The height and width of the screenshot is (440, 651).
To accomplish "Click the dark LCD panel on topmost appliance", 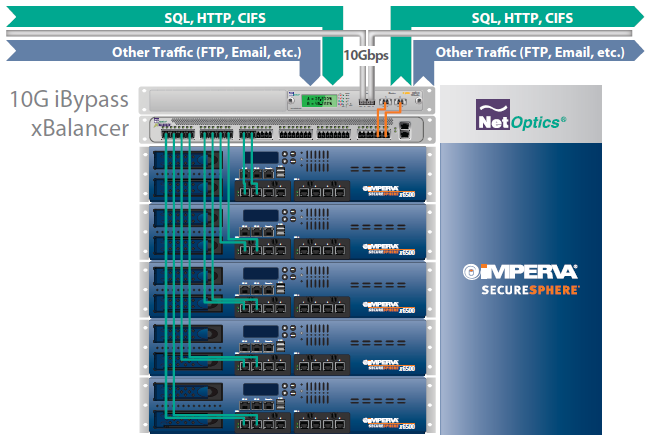I will [261, 158].
